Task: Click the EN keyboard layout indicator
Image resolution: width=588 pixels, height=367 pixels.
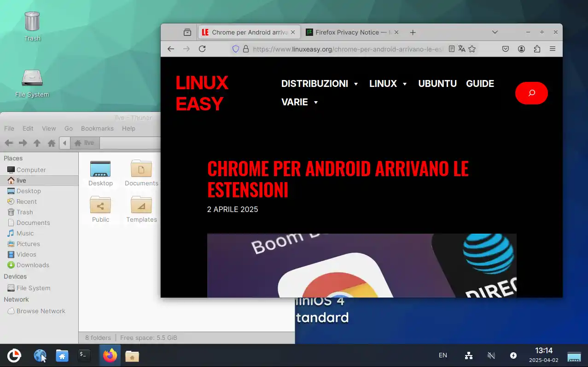Action: pos(443,356)
